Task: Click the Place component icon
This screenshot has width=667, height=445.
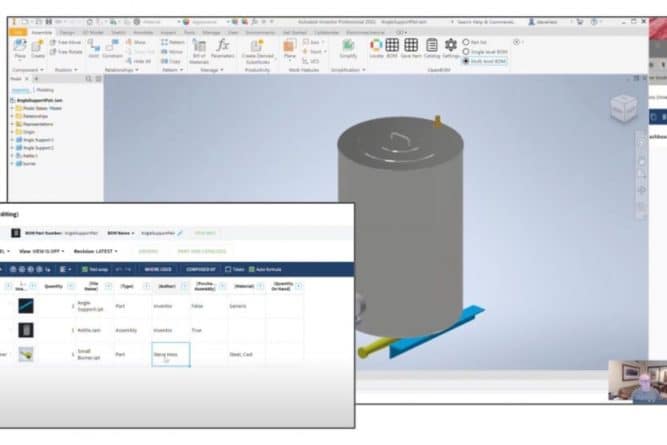Action: click(x=20, y=46)
